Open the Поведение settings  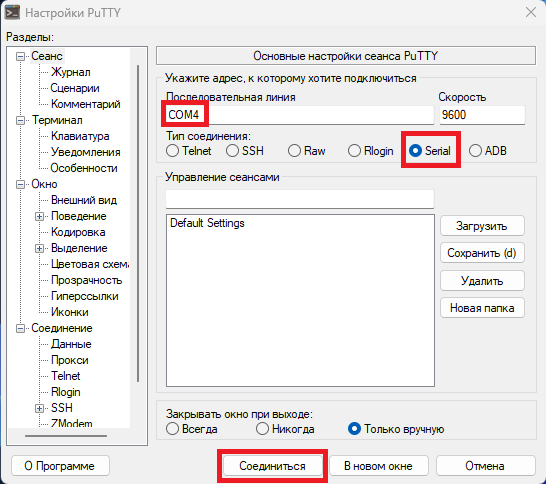[79, 216]
